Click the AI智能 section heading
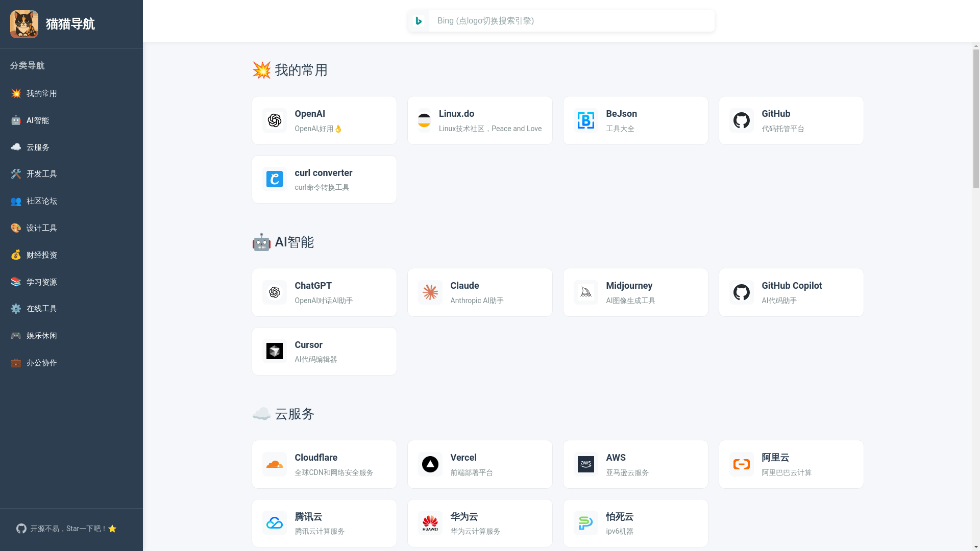The height and width of the screenshot is (551, 980). coord(283,242)
